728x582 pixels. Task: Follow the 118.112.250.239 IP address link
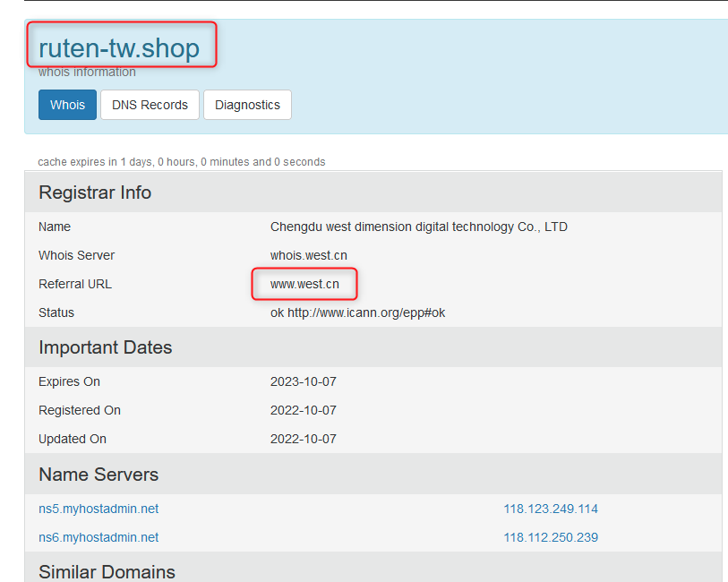(x=551, y=537)
